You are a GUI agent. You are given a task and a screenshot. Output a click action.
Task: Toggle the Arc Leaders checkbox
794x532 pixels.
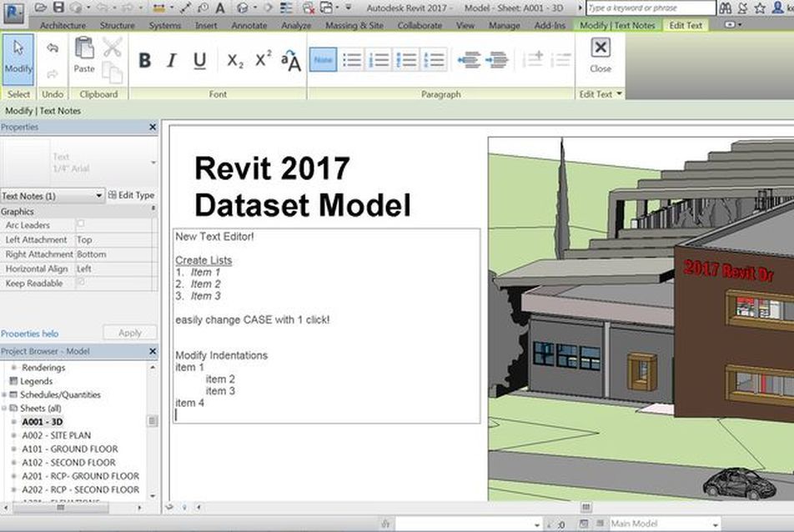(x=81, y=223)
